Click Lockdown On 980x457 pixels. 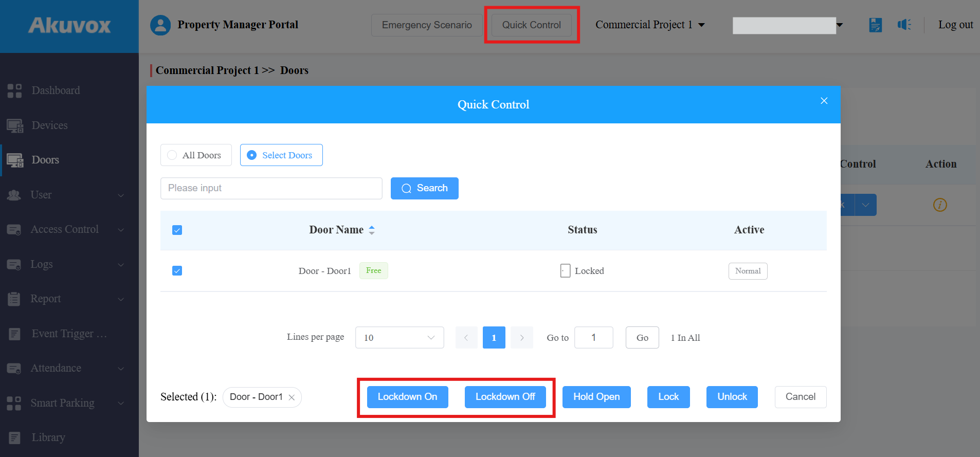coord(408,397)
